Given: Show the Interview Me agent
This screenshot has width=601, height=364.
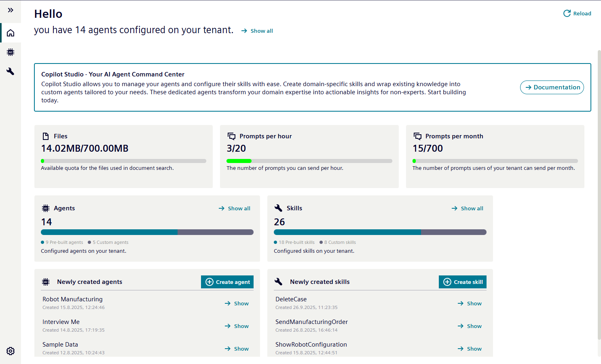Looking at the screenshot, I should coord(237,326).
